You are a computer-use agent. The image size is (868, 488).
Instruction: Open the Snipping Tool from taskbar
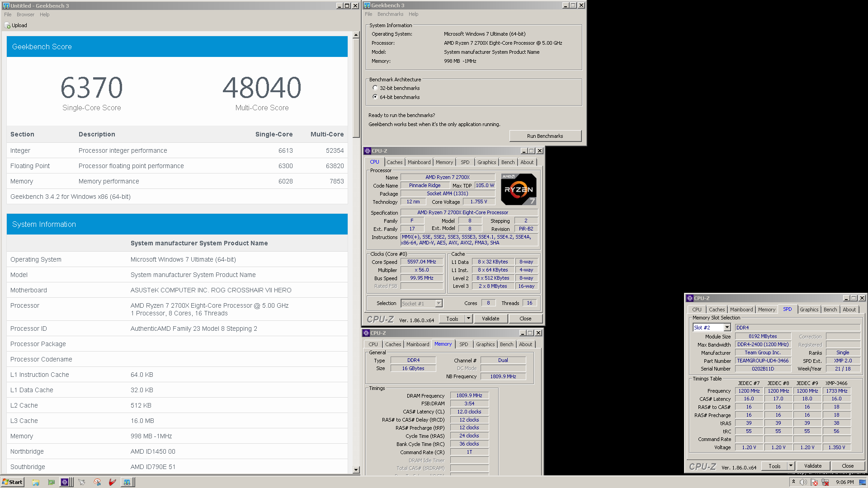97,482
